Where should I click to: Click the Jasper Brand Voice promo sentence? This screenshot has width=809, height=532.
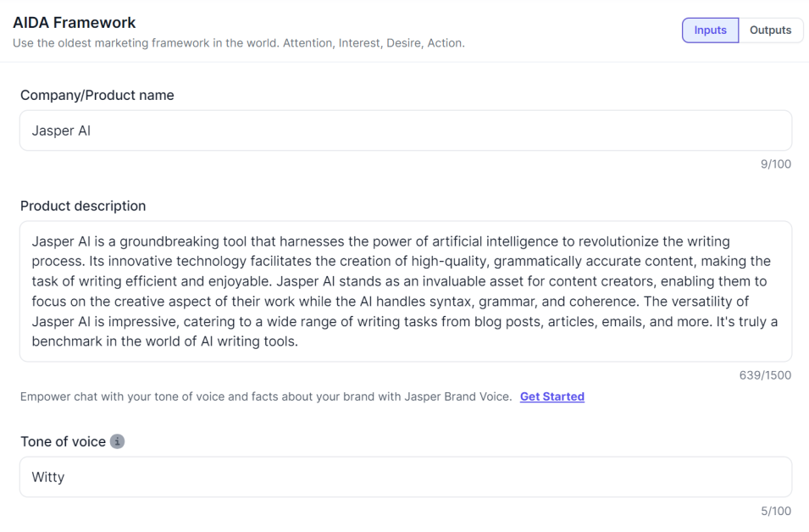coord(265,396)
